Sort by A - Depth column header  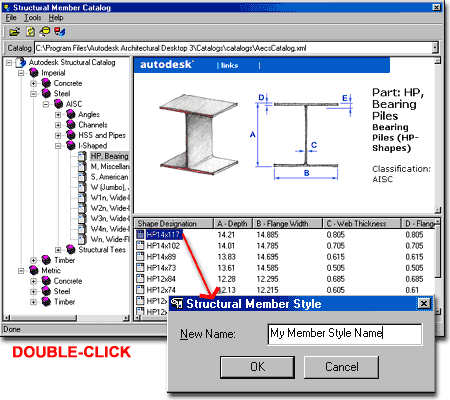click(233, 223)
